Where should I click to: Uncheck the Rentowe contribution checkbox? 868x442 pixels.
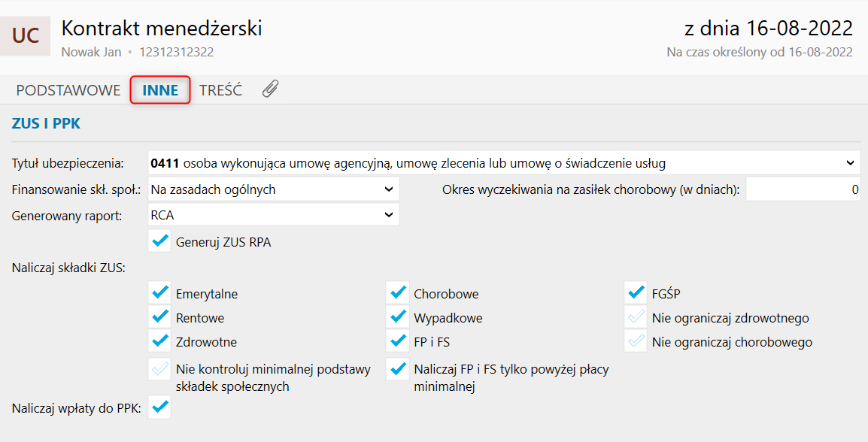pyautogui.click(x=159, y=317)
